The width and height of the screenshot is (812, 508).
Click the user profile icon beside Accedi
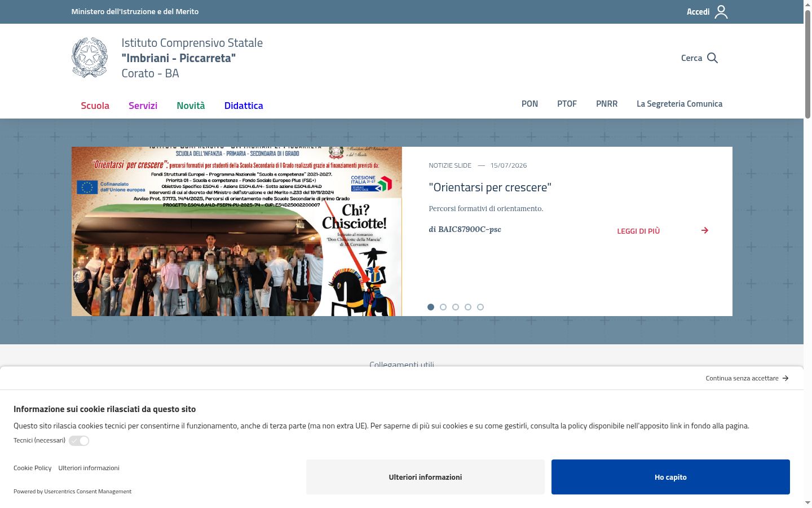pyautogui.click(x=721, y=12)
